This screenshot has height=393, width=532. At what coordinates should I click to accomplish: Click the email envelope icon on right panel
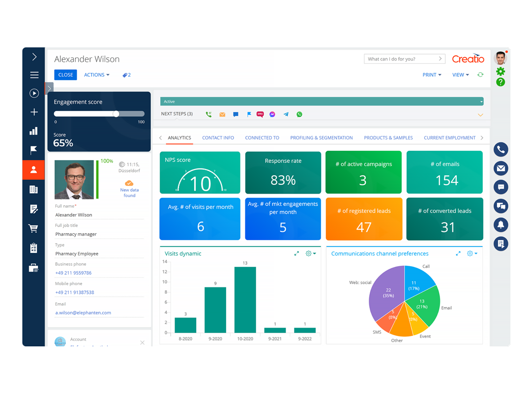[501, 168]
